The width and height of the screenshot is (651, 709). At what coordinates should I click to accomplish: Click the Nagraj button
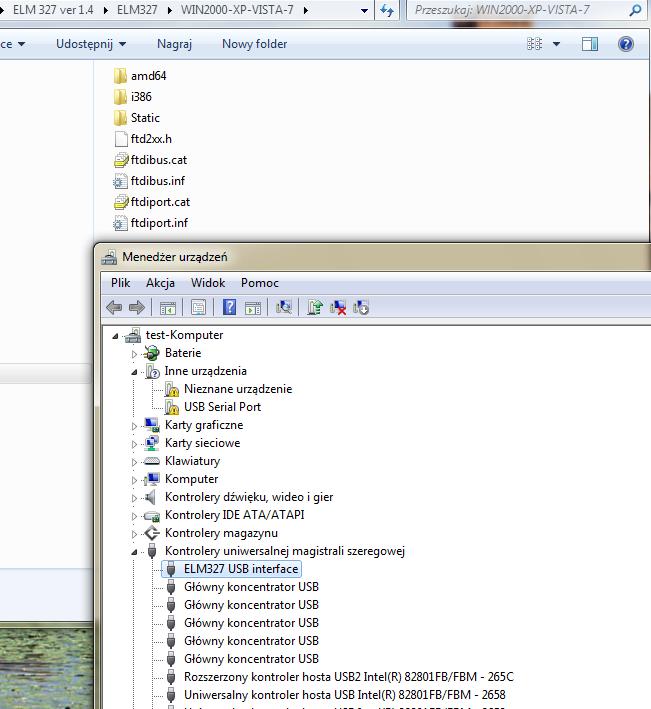pyautogui.click(x=174, y=44)
